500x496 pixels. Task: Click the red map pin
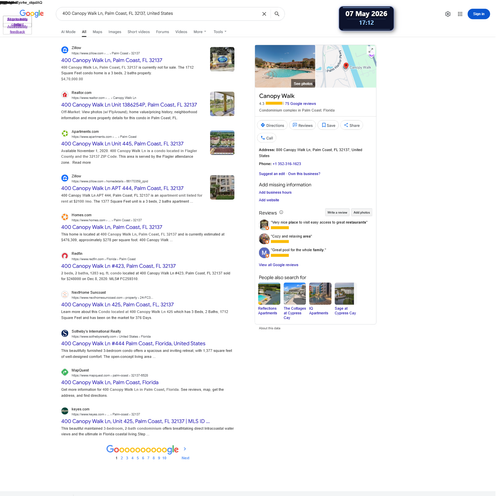pyautogui.click(x=346, y=66)
